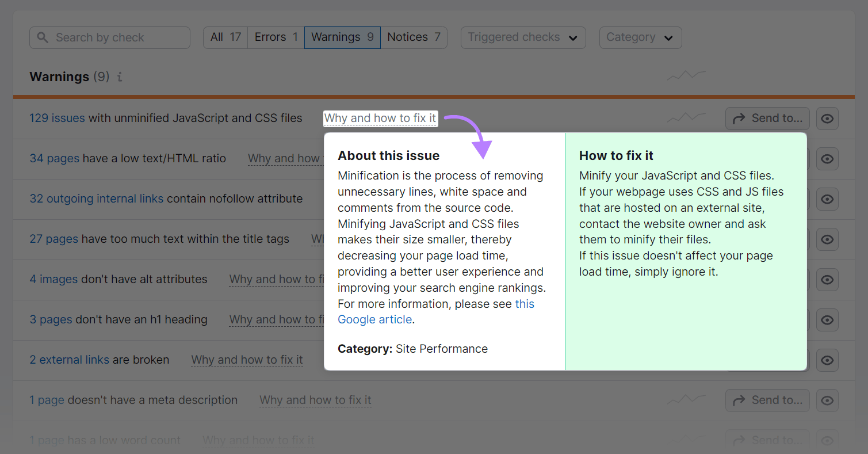Viewport: 868px width, 454px height.
Task: Switch to the Errors tab
Action: [275, 37]
